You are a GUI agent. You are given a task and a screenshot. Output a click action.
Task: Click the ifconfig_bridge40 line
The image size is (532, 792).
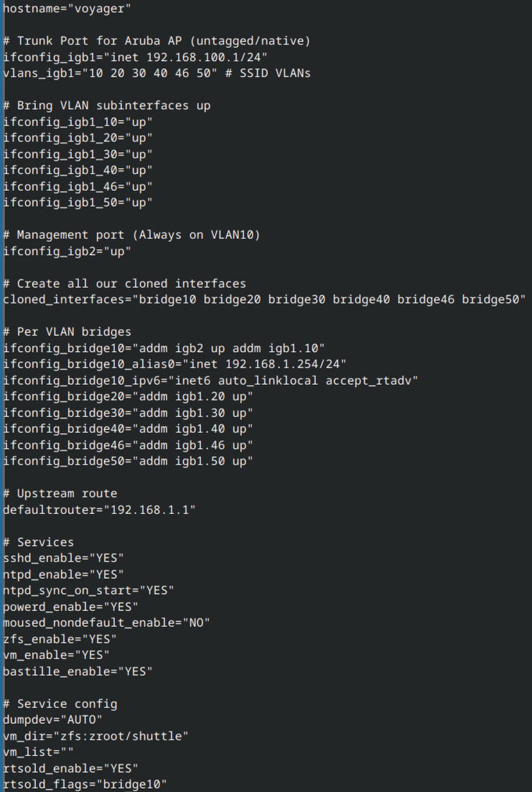tap(128, 429)
